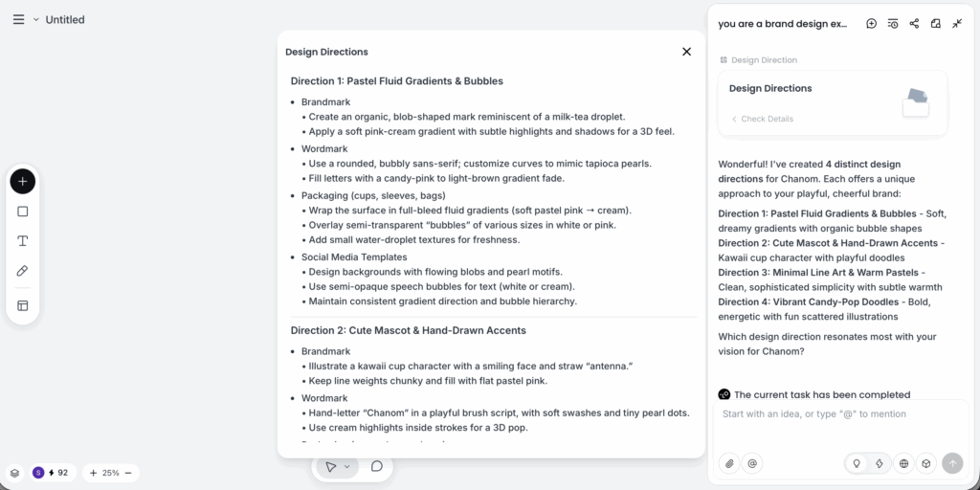Viewport: 980px width, 490px height.
Task: Click the share icon in chat header
Action: [x=914, y=24]
